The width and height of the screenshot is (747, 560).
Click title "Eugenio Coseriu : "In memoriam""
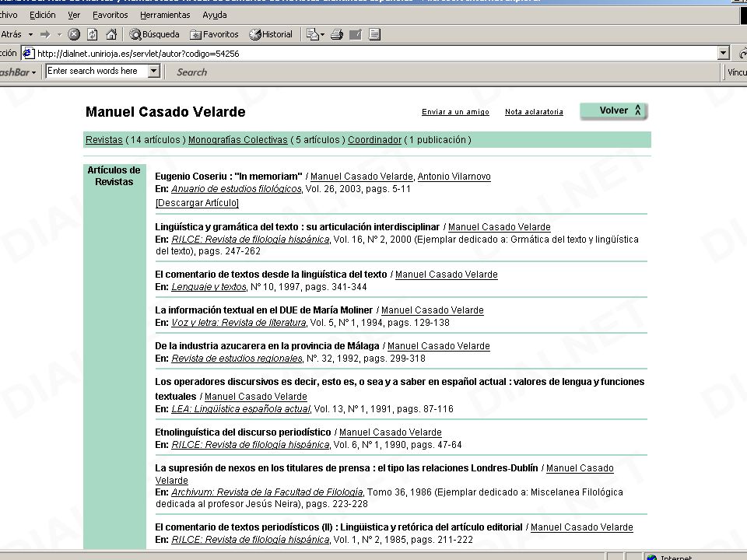pos(229,177)
